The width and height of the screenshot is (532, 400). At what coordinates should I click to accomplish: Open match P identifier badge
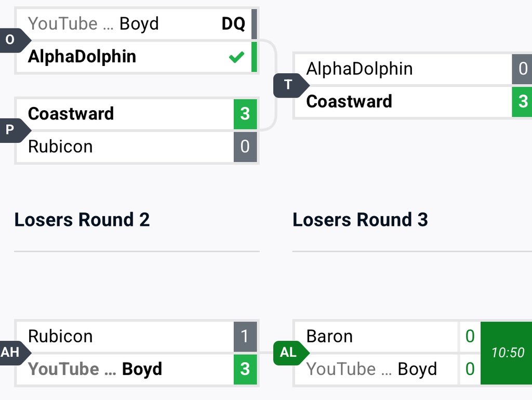[14, 130]
